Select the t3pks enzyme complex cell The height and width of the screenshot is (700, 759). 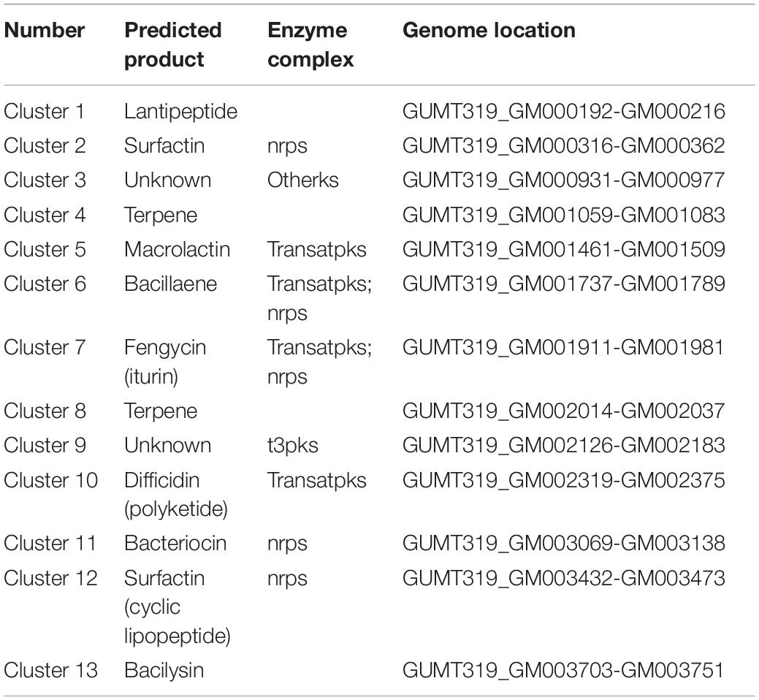tap(292, 446)
